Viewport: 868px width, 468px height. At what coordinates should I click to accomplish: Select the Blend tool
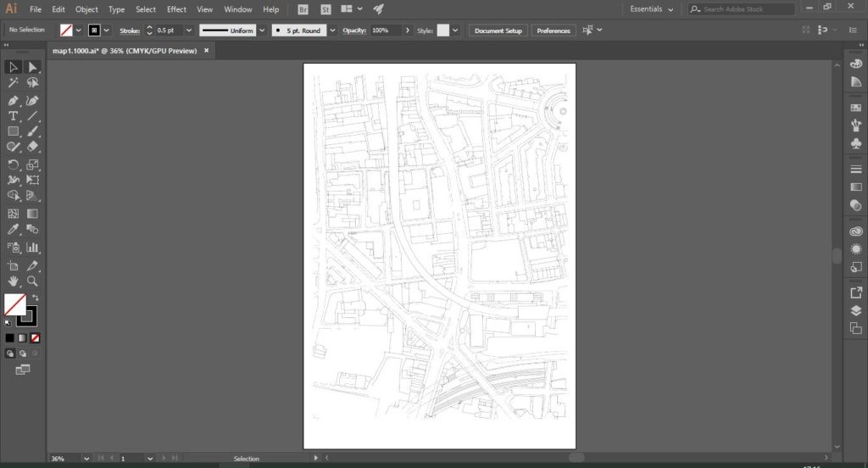(32, 229)
